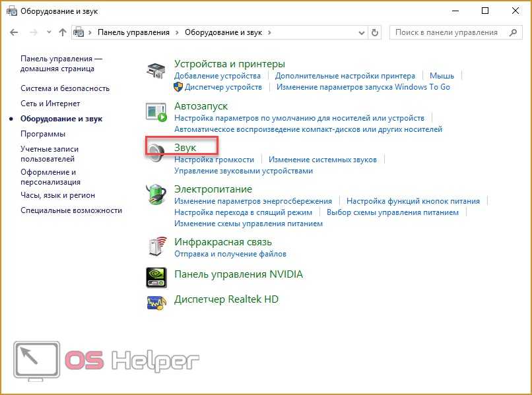Viewport: 532px width, 395px height.
Task: Click the AutoPlay icon next to Автозапуск
Action: pyautogui.click(x=156, y=112)
